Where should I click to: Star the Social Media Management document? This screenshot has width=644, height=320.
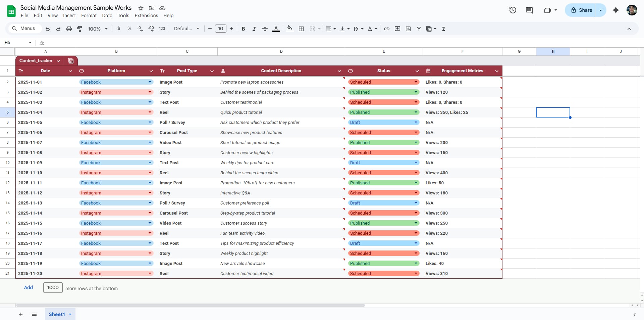(141, 8)
